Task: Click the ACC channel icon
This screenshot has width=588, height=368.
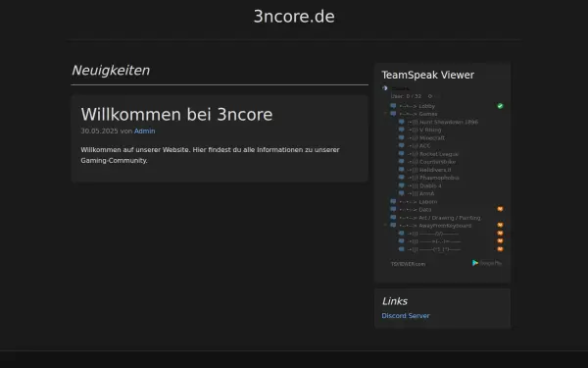Action: click(401, 145)
